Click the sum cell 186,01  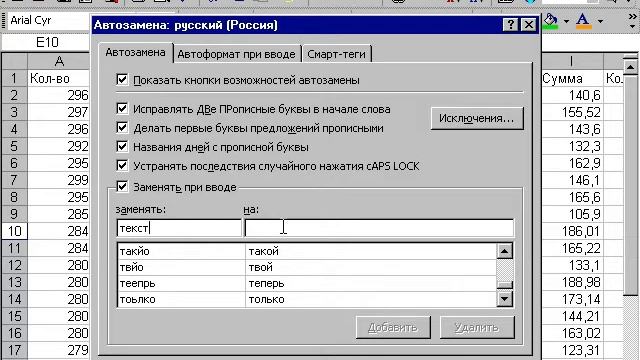click(572, 231)
